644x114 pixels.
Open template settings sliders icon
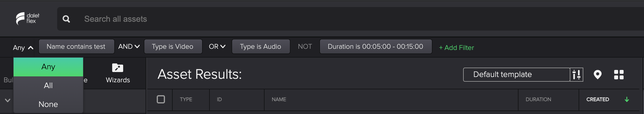[577, 75]
